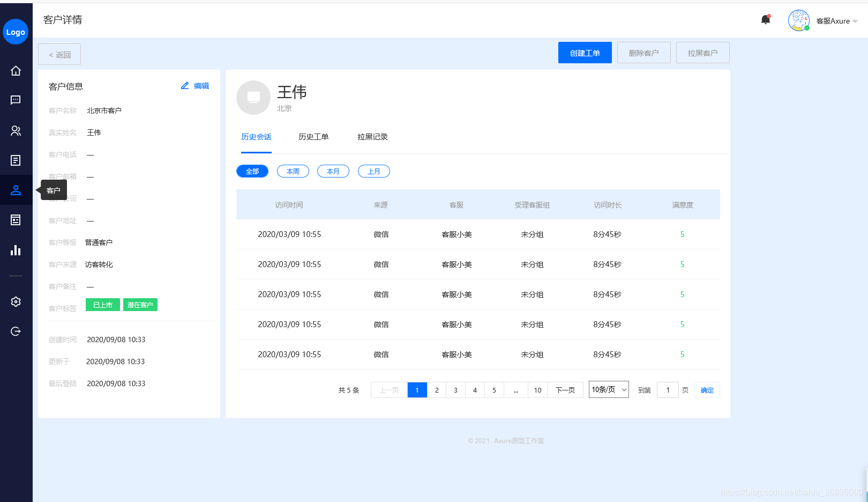The width and height of the screenshot is (868, 502).
Task: Click the 下一页 next page button
Action: click(565, 390)
